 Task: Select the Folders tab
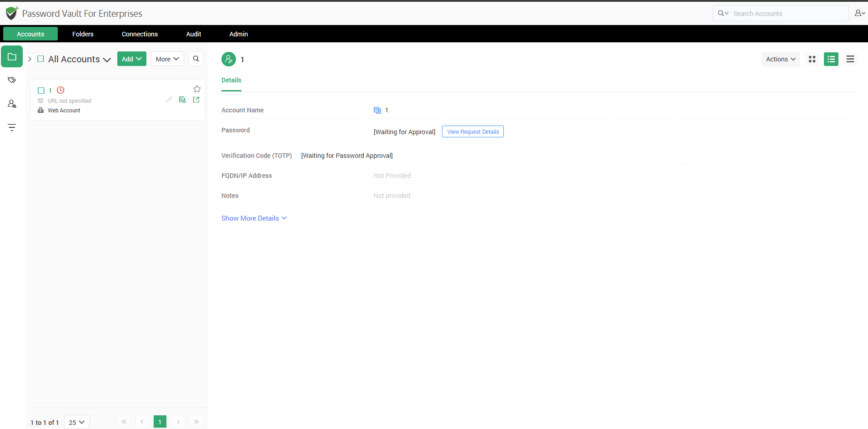pos(83,34)
